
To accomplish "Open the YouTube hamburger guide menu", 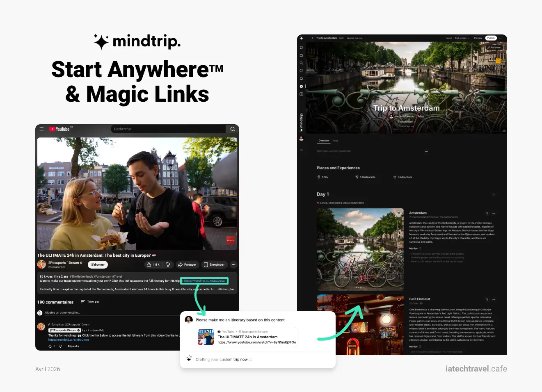I will [x=41, y=129].
